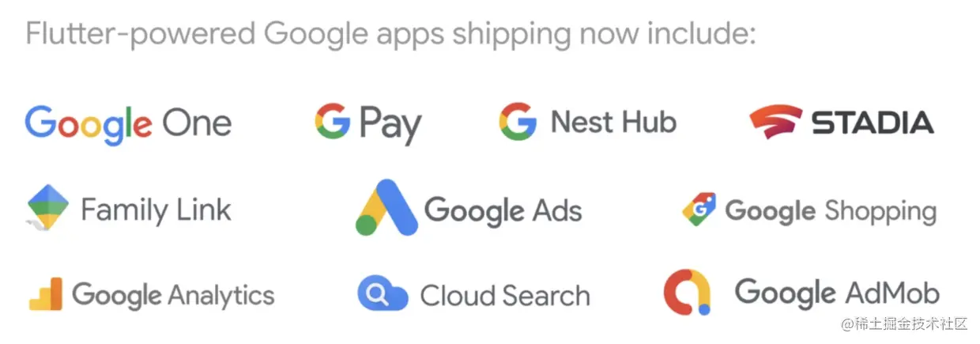Open the "Nest Hub" text label
Viewport: 980px width, 344px height.
click(613, 122)
